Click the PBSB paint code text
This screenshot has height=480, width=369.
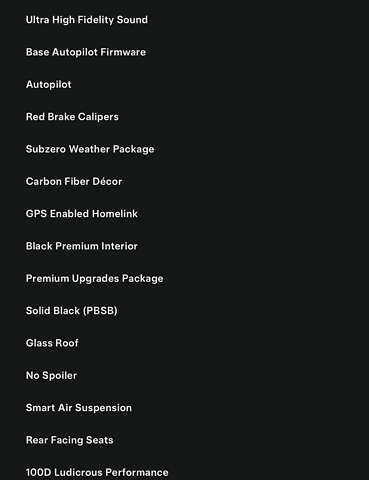tap(100, 311)
